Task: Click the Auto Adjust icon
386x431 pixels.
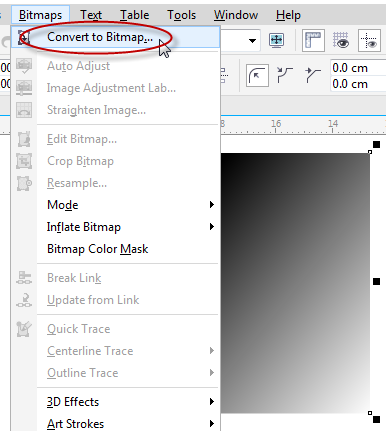Action: 24,66
